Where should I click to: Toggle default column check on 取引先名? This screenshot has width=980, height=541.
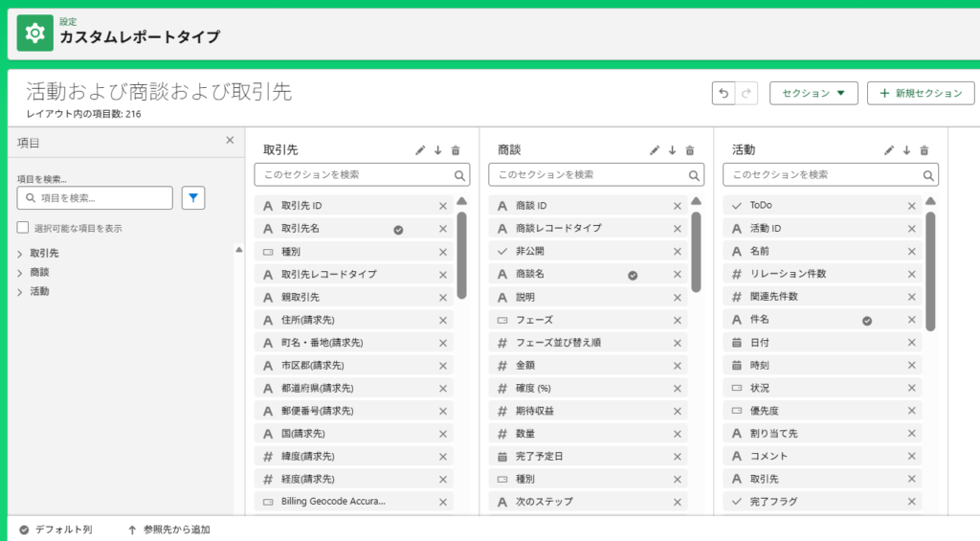[398, 230]
